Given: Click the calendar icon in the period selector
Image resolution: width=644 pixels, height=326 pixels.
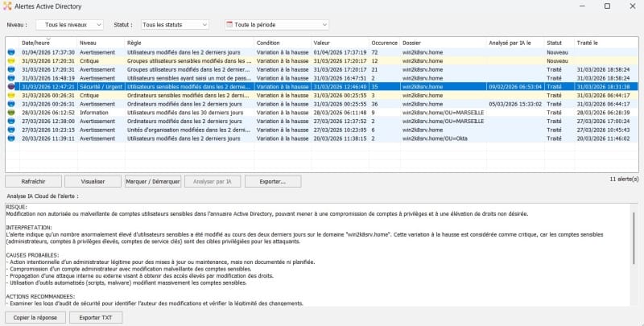Looking at the screenshot, I should [229, 25].
